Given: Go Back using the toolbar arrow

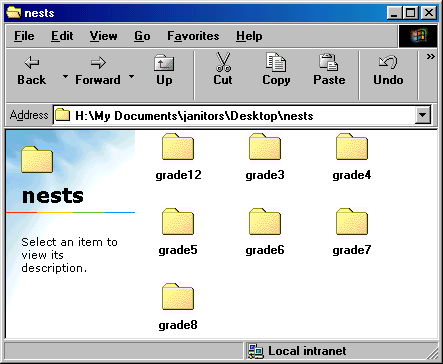Looking at the screenshot, I should coord(32,71).
